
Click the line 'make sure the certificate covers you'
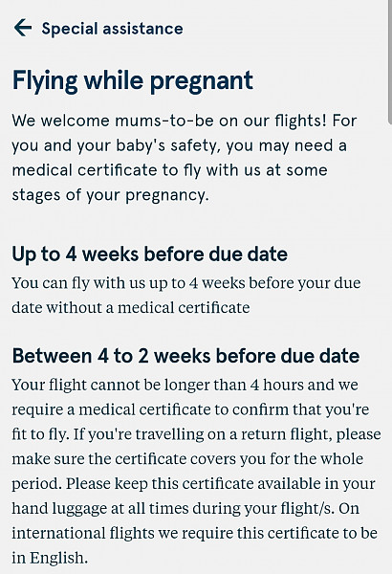(x=187, y=459)
